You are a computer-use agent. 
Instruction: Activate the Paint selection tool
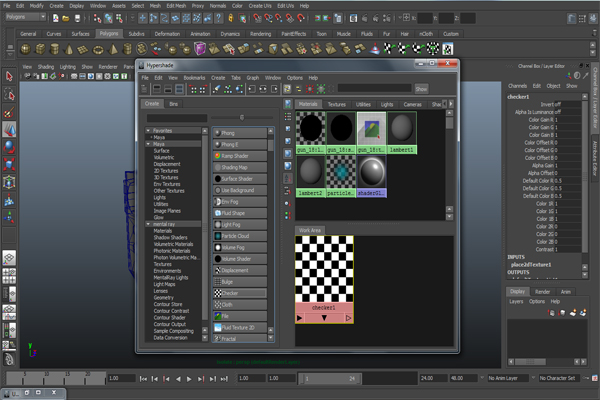[x=9, y=112]
